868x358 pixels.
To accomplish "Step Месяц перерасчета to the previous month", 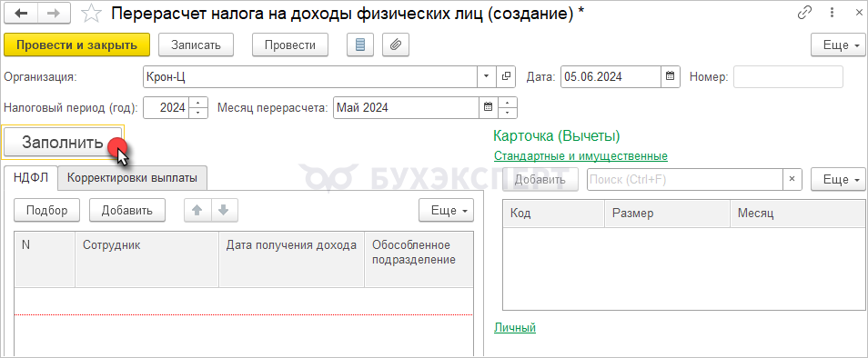I will pyautogui.click(x=507, y=114).
